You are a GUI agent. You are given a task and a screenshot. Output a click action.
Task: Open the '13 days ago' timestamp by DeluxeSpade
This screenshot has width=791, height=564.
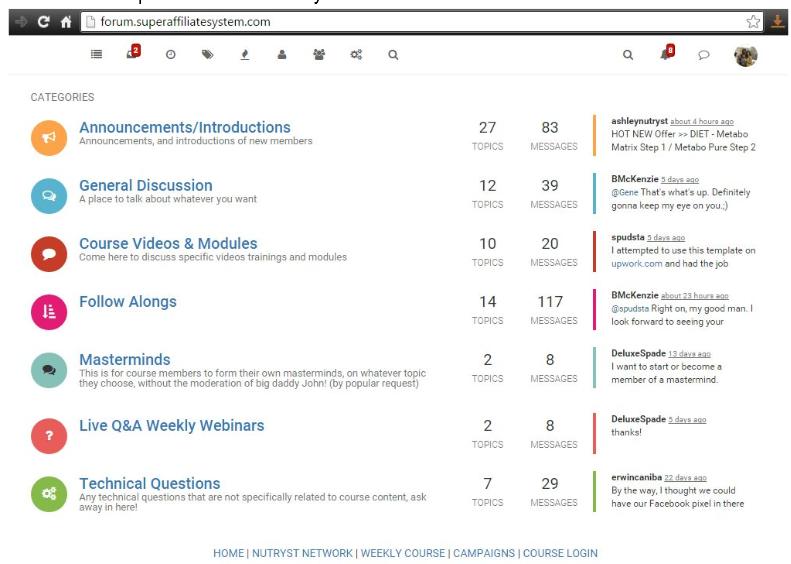[689, 354]
